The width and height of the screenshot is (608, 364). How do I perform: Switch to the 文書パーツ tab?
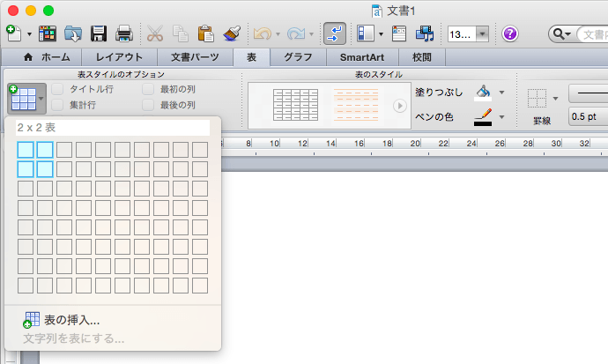[x=195, y=57]
